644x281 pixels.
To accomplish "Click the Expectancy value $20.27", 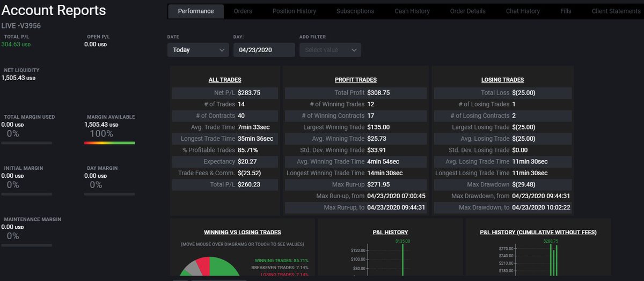I will click(247, 161).
